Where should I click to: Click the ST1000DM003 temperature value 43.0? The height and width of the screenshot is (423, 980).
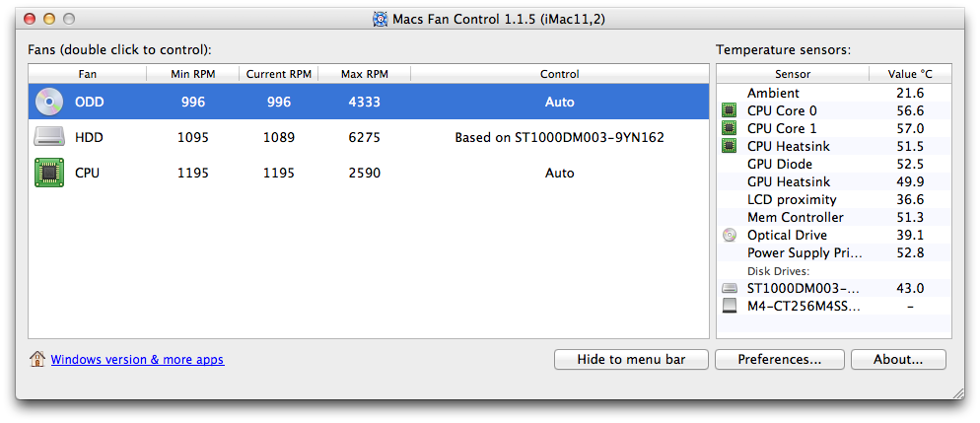coord(910,289)
